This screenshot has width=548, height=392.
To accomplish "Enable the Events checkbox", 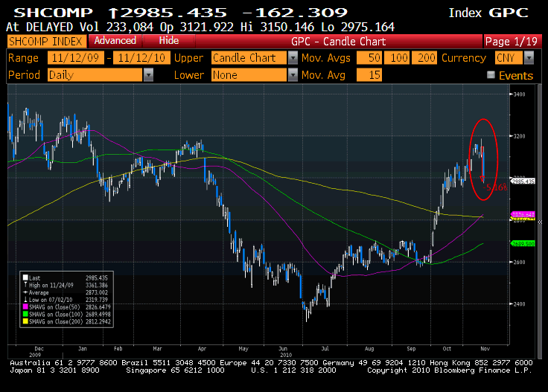I will 490,75.
